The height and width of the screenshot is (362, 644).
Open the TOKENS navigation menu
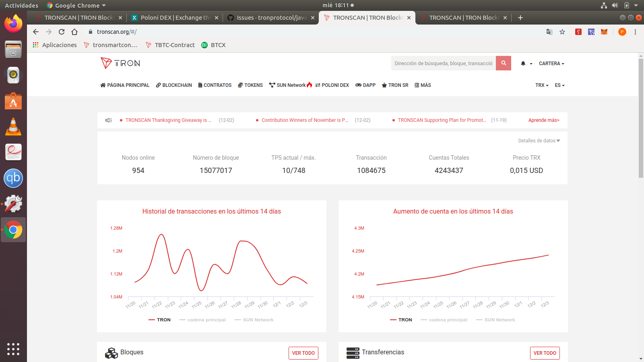point(250,85)
